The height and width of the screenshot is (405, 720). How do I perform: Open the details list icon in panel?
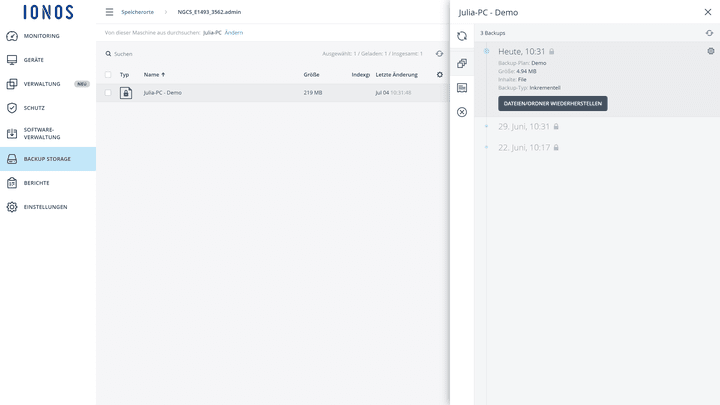pos(462,88)
